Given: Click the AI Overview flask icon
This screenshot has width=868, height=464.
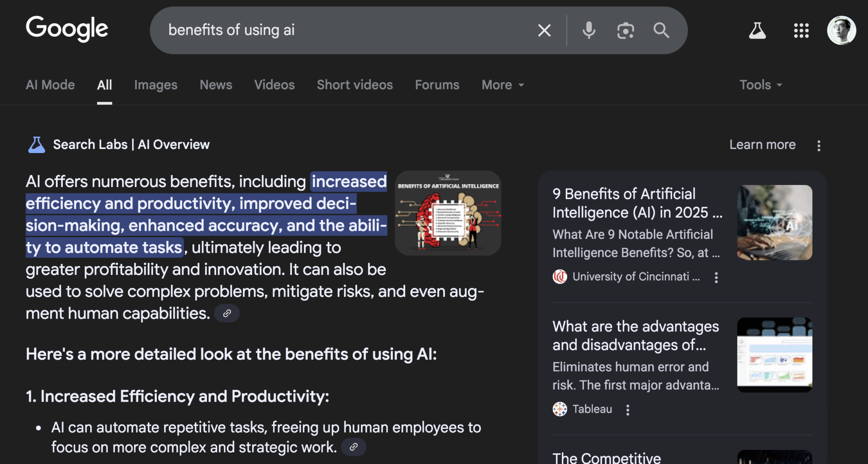Looking at the screenshot, I should (36, 145).
